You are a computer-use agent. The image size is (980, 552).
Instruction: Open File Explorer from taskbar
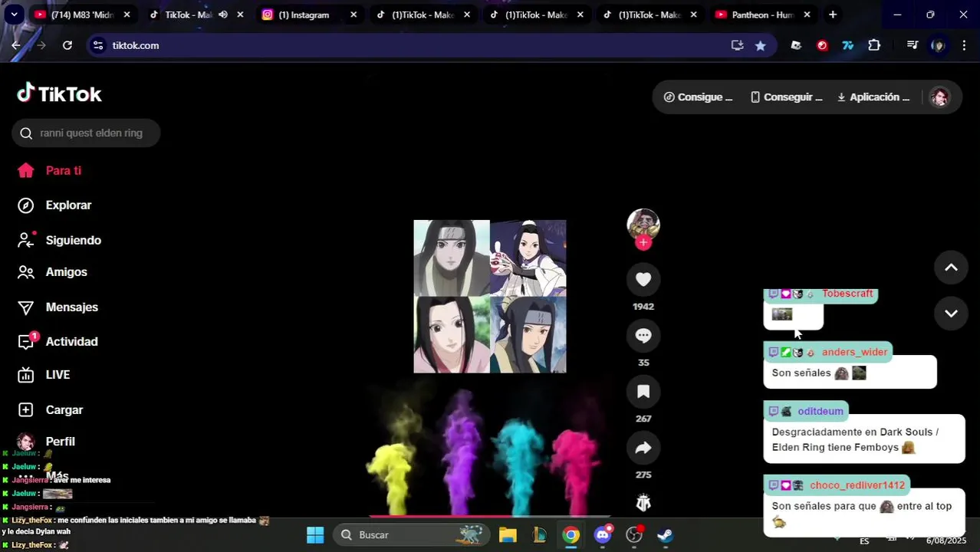point(508,534)
